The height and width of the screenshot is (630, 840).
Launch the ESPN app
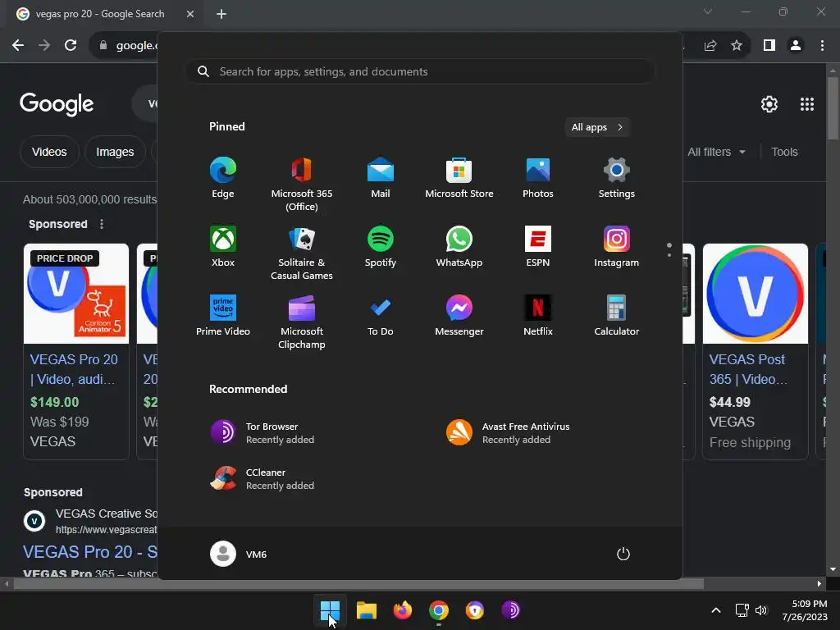[x=538, y=246]
